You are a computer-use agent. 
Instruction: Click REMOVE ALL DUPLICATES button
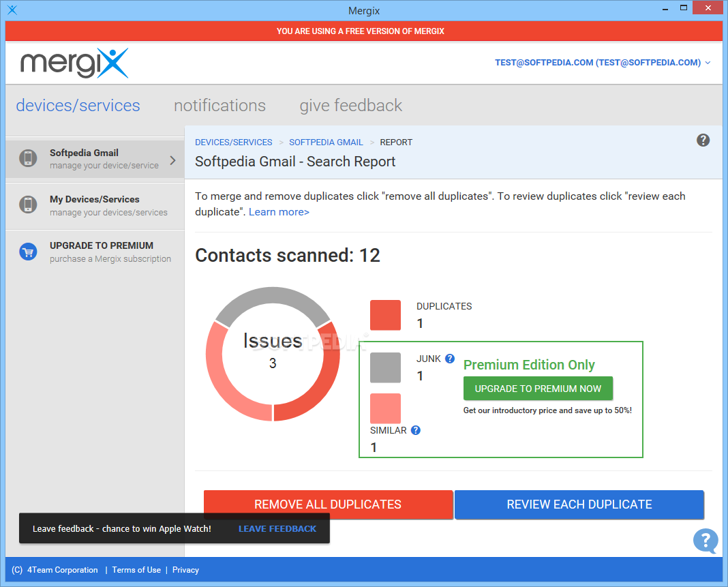coord(329,505)
